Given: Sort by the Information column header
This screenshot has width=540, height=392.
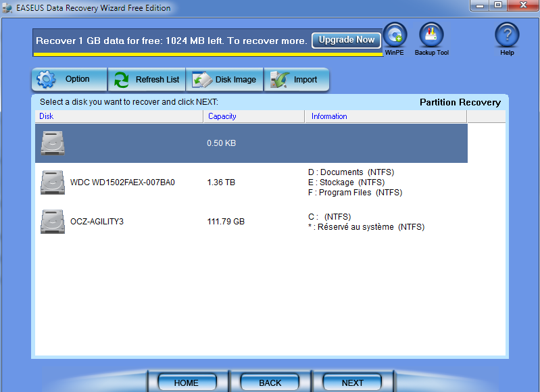Looking at the screenshot, I should [386, 116].
